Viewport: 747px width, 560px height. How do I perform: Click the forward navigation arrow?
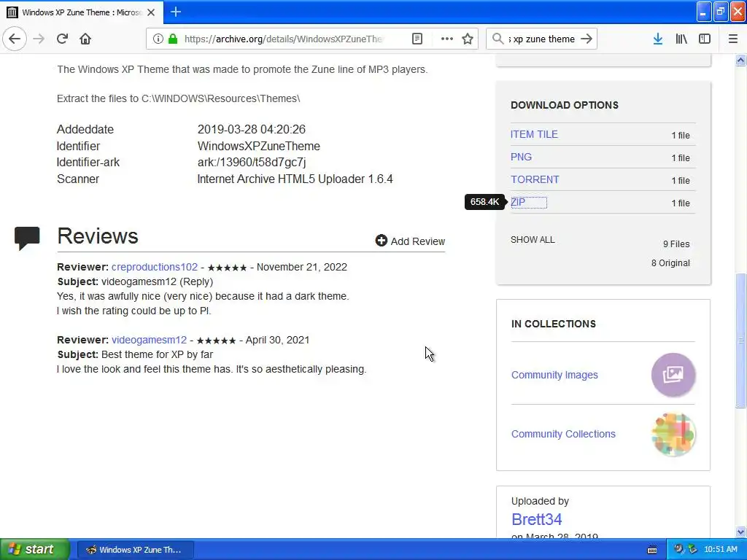[x=39, y=39]
